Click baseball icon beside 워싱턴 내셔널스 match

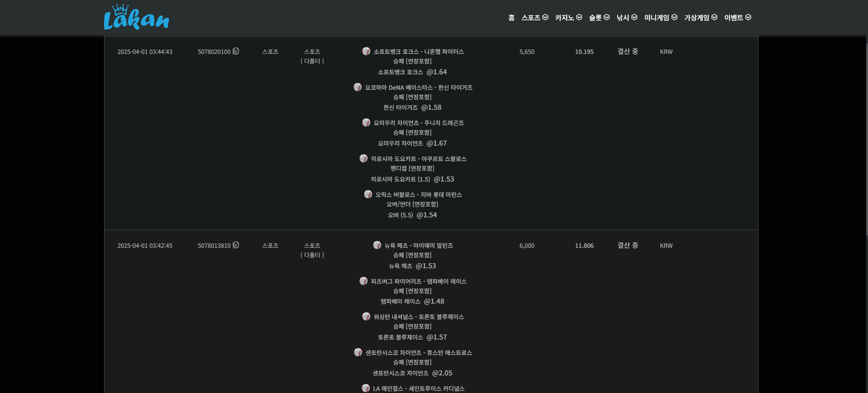(366, 317)
